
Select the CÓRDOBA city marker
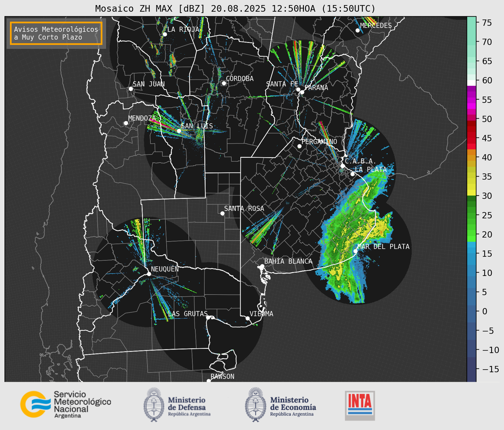pos(224,83)
